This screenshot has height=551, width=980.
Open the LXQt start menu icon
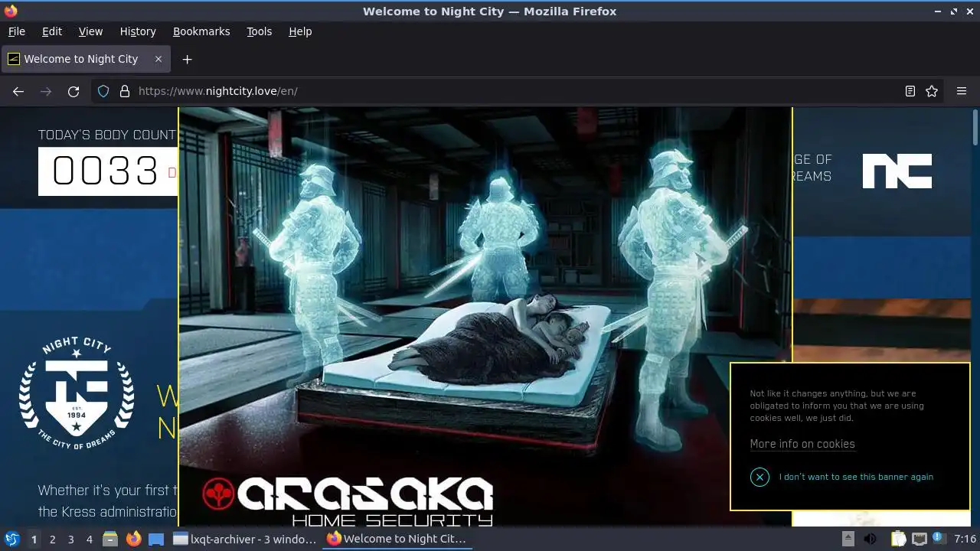click(11, 539)
